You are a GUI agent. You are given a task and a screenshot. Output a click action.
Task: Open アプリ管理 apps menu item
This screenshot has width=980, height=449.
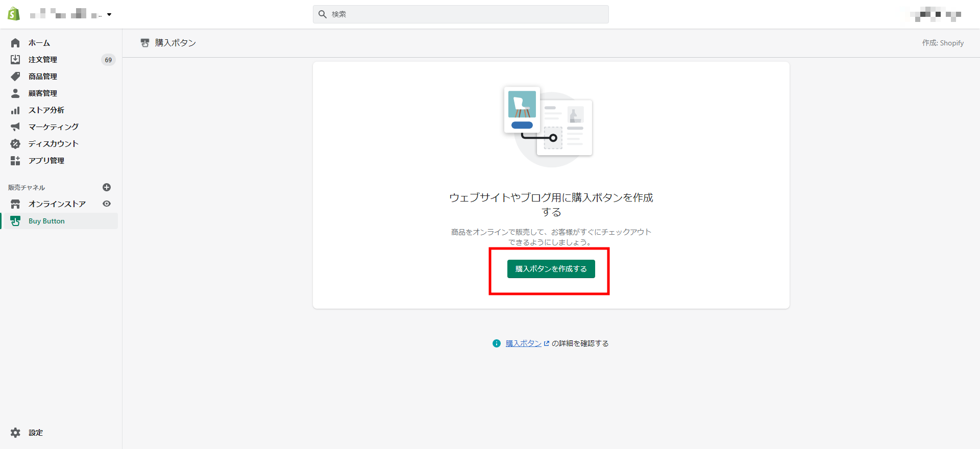pyautogui.click(x=46, y=161)
